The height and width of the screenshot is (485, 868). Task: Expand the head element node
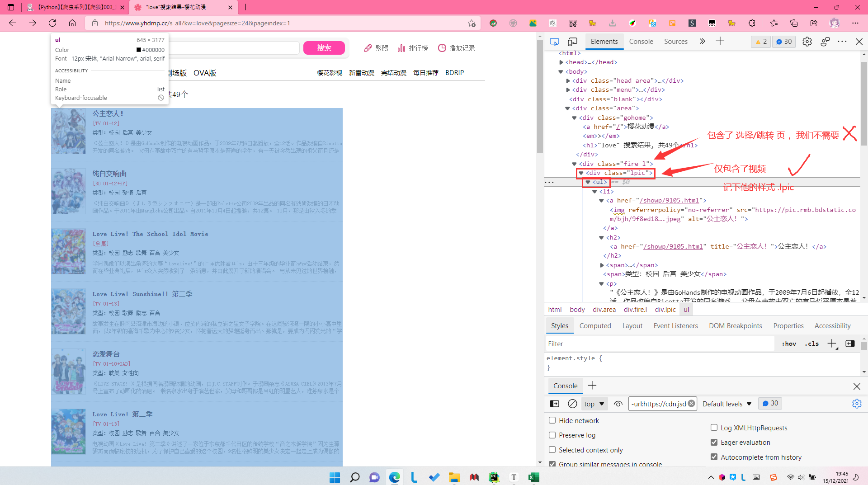coord(561,62)
